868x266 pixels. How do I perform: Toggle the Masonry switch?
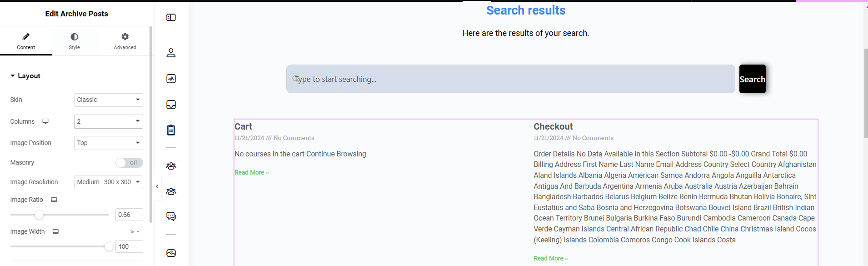129,163
